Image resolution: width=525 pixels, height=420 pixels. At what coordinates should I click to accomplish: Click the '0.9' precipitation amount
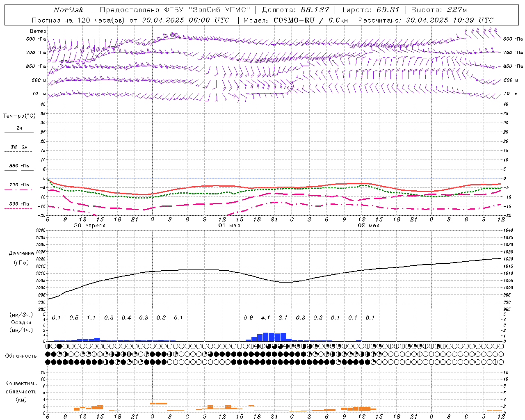tap(248, 317)
